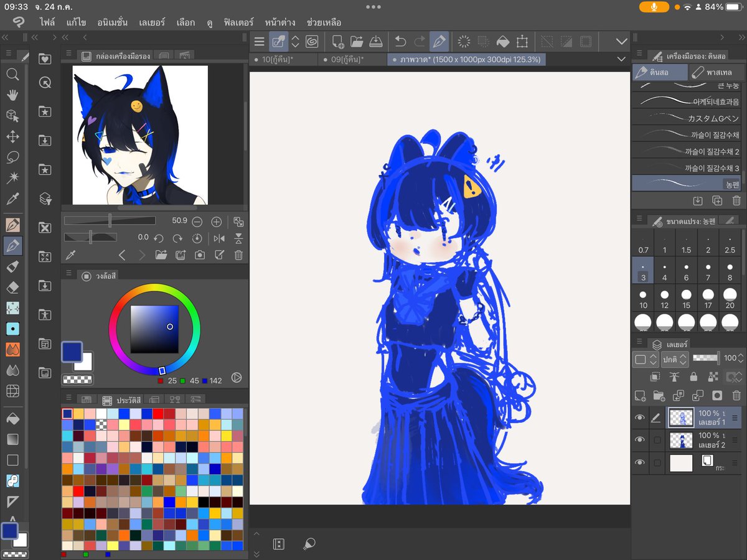Select the Eyedropper tool in toolbar
747x560 pixels.
pos(12,199)
